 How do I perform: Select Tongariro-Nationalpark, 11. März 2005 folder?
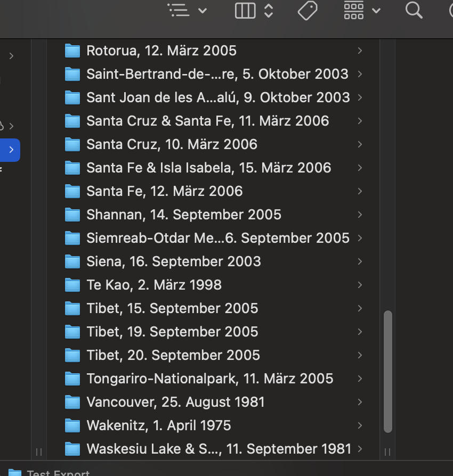coord(209,379)
